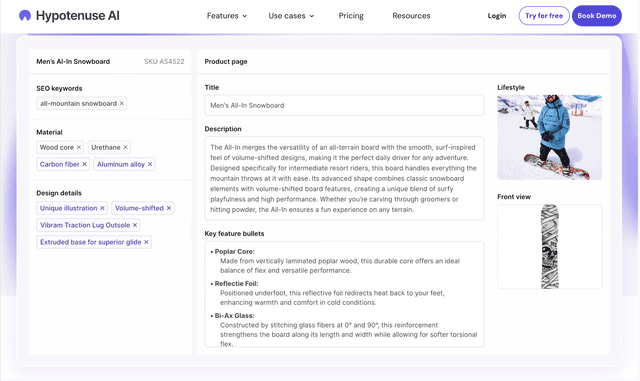The image size is (640, 381).
Task: Click the Material section label
Action: pyautogui.click(x=49, y=132)
